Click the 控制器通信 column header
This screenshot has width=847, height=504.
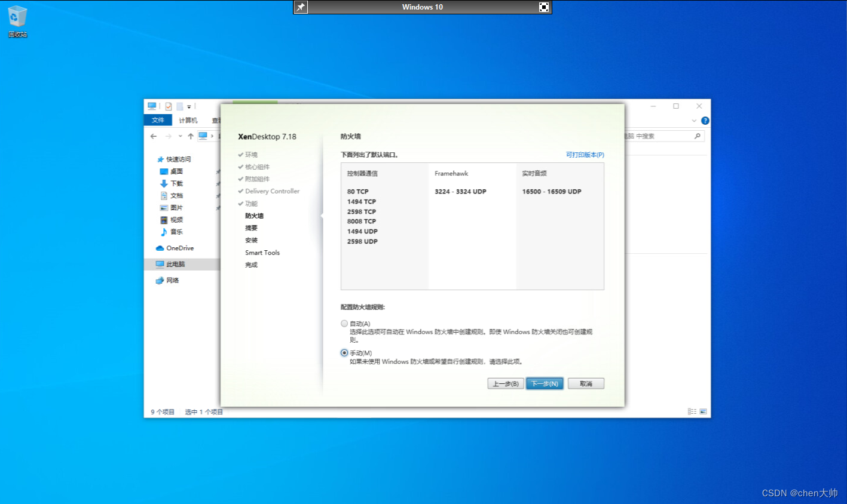pos(362,173)
